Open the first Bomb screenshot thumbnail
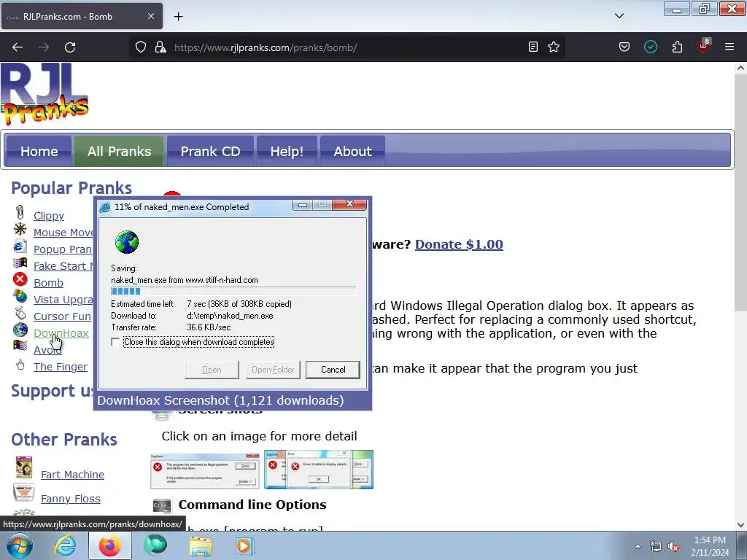Screen dimensions: 747x560 coord(205,471)
